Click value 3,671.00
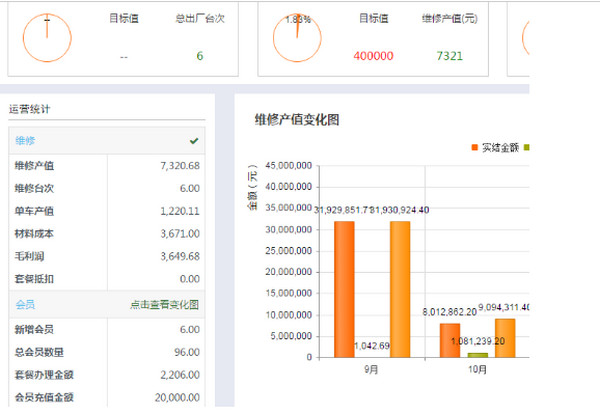Image resolution: width=600 pixels, height=414 pixels. point(180,233)
